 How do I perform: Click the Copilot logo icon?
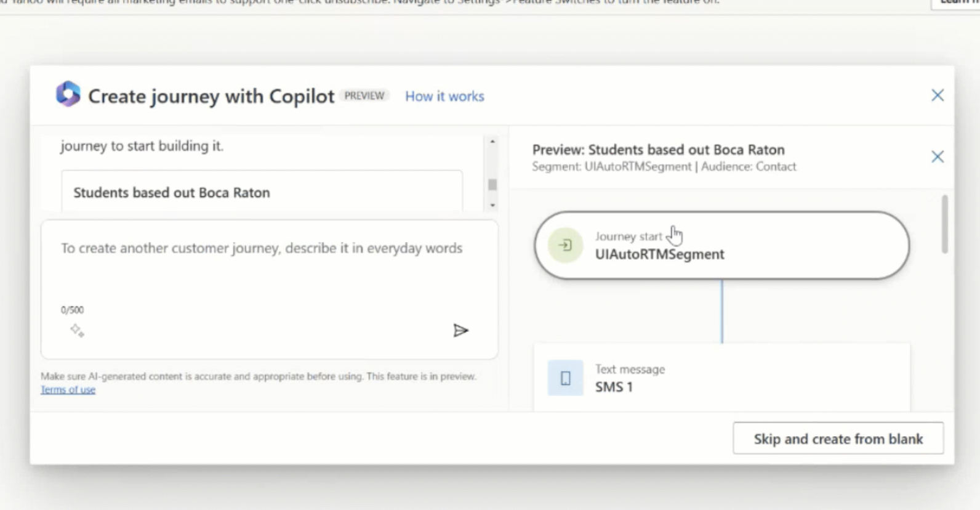(x=68, y=94)
